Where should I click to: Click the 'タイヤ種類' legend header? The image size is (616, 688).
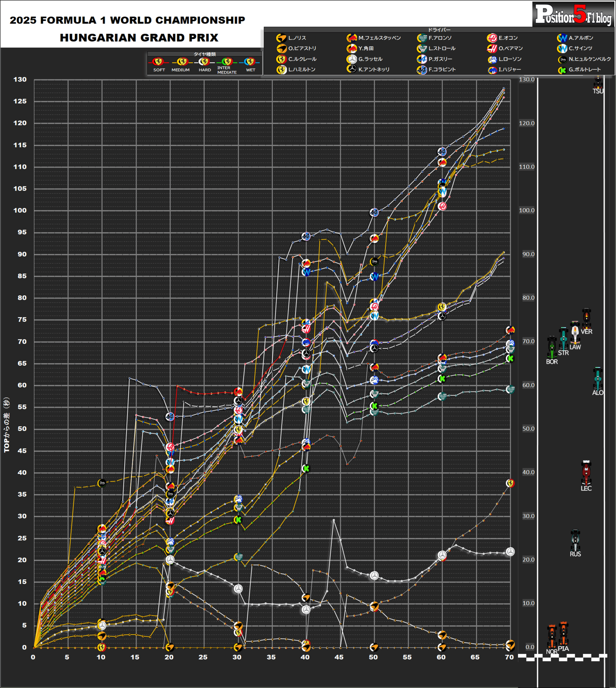tap(204, 54)
